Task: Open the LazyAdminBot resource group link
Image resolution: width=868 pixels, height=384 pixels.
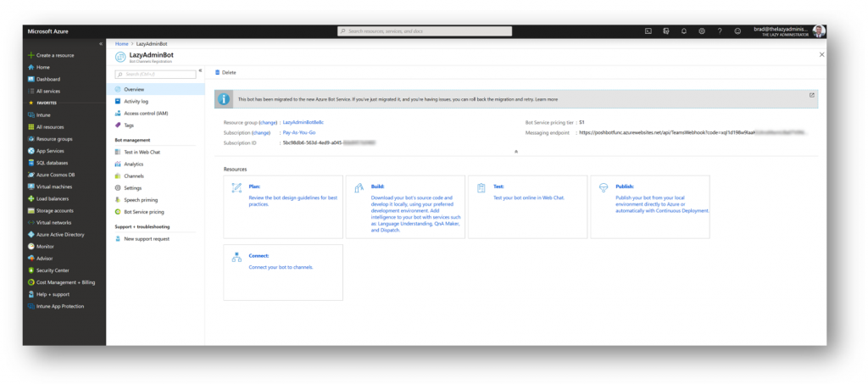Action: [x=303, y=122]
